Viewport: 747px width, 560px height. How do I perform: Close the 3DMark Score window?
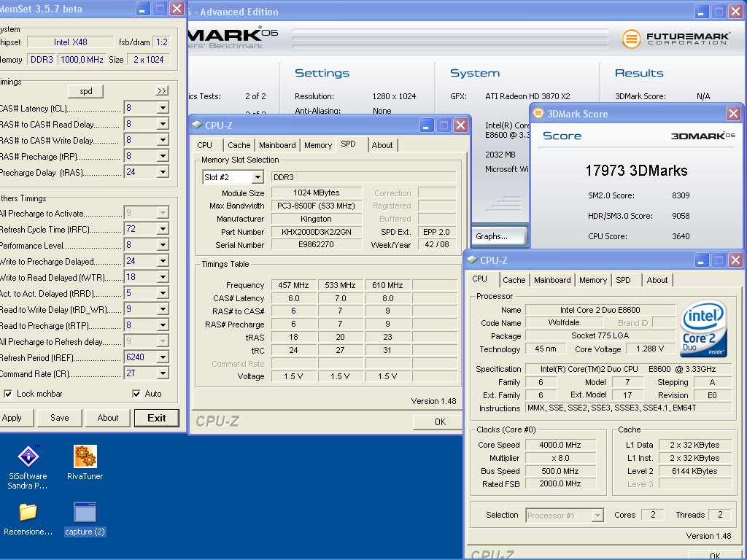(x=733, y=113)
